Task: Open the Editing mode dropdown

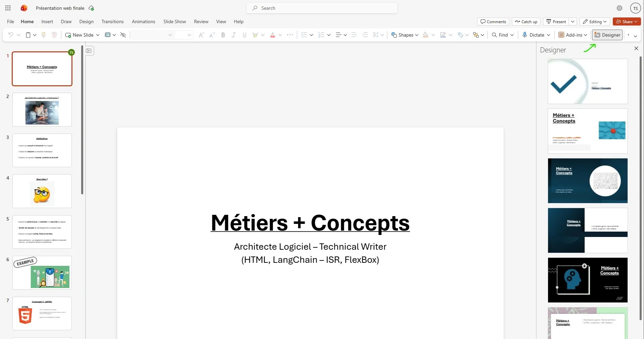Action: [595, 21]
